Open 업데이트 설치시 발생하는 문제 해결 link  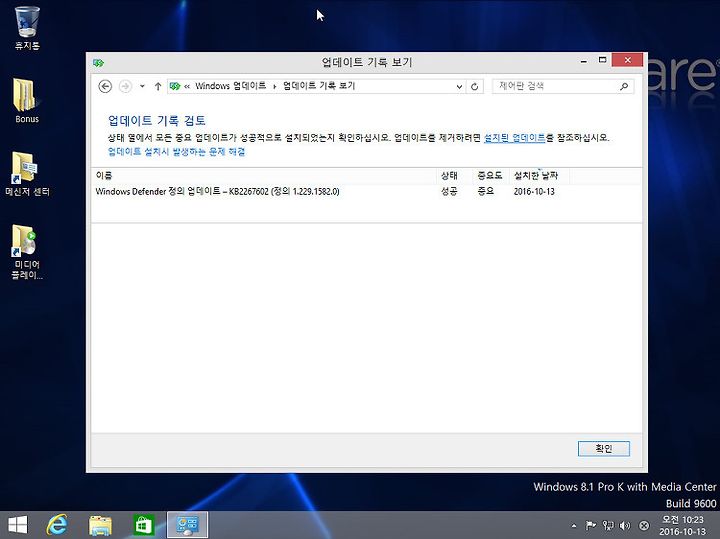(176, 152)
